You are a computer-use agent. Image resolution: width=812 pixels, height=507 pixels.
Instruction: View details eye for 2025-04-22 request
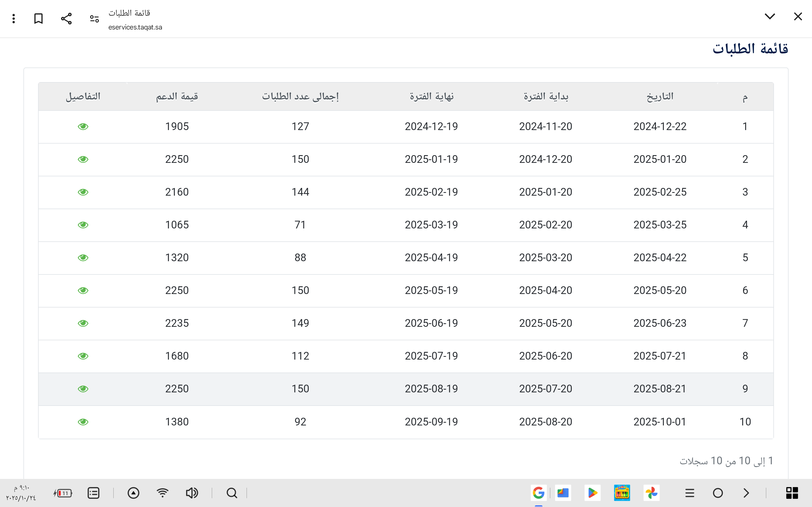coord(83,258)
